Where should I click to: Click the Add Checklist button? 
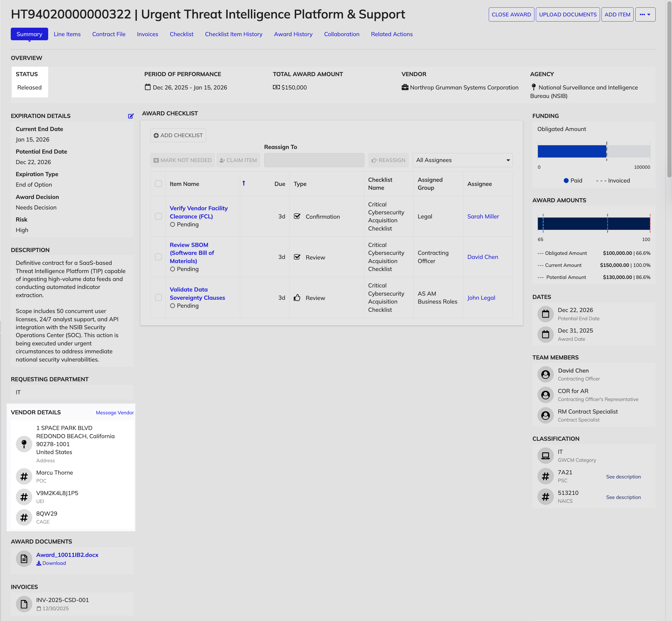click(178, 135)
